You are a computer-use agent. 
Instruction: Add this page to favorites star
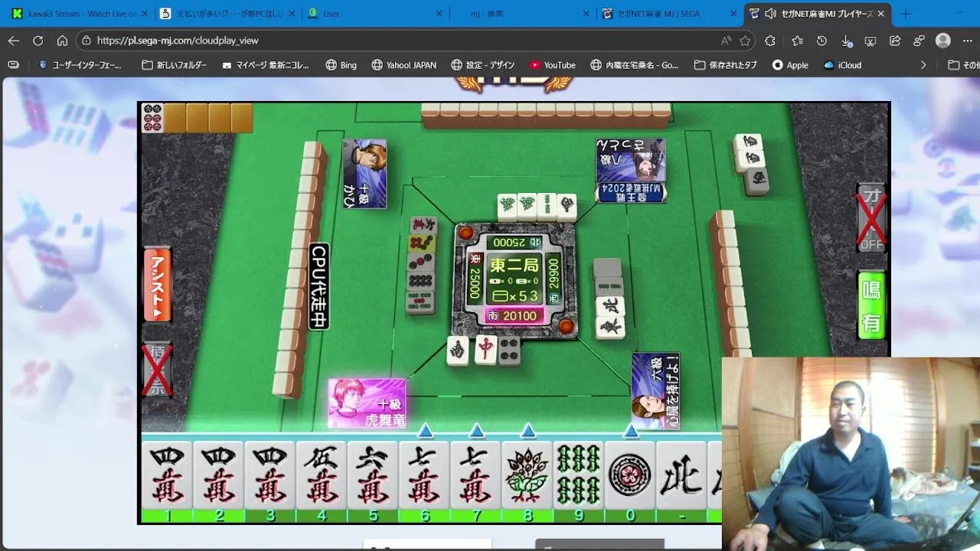tap(745, 41)
